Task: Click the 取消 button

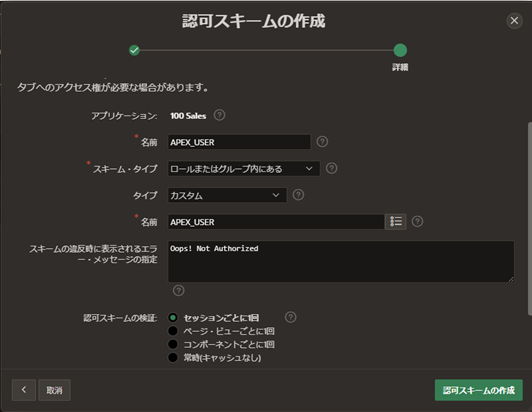Action: click(x=54, y=390)
